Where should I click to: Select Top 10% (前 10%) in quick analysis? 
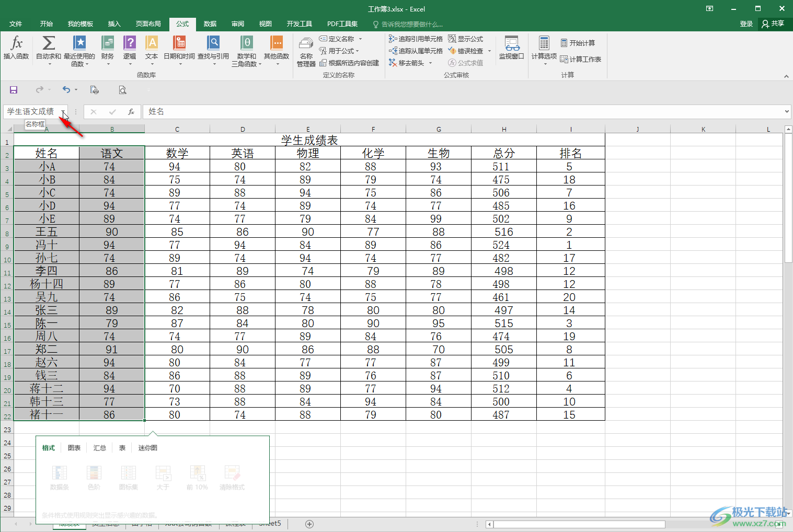(198, 478)
